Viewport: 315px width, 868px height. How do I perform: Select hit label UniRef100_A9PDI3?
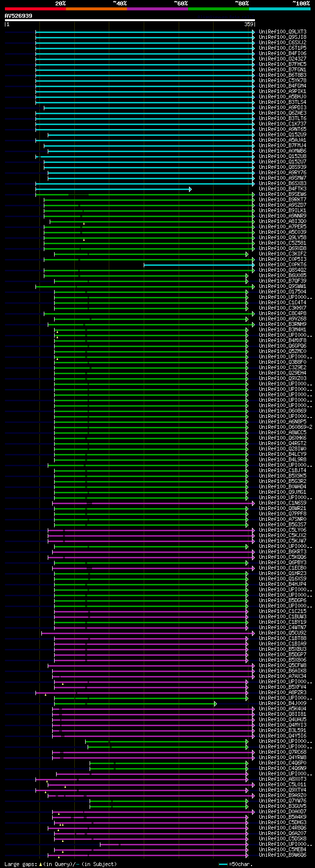click(x=283, y=108)
